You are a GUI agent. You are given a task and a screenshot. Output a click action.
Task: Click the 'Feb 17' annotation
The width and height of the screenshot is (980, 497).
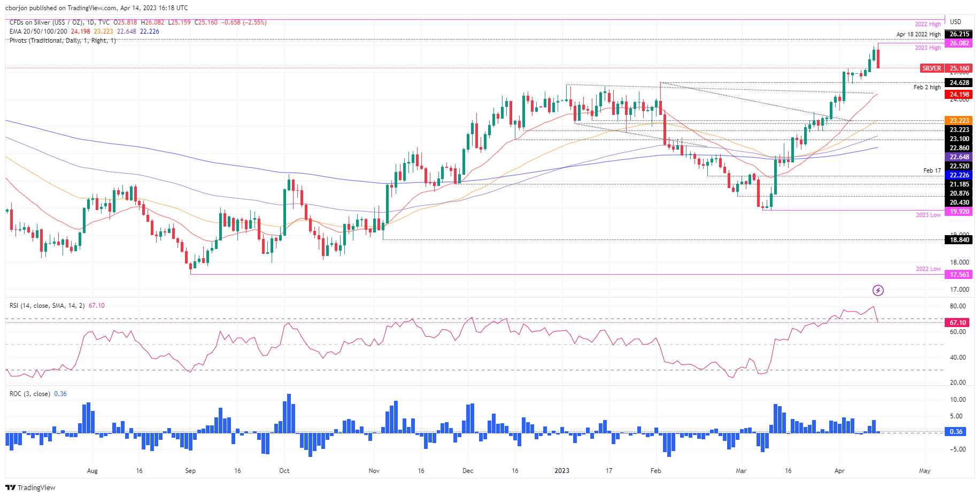(932, 170)
